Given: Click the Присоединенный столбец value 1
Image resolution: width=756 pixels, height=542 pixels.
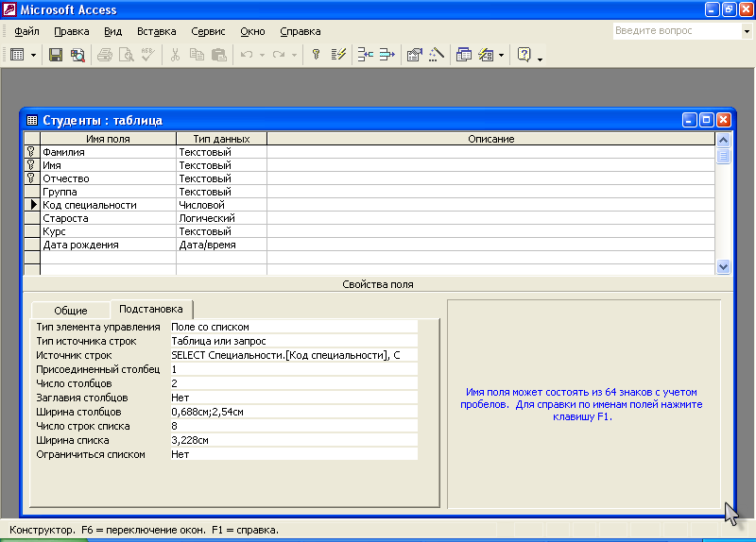Looking at the screenshot, I should pyautogui.click(x=294, y=369).
